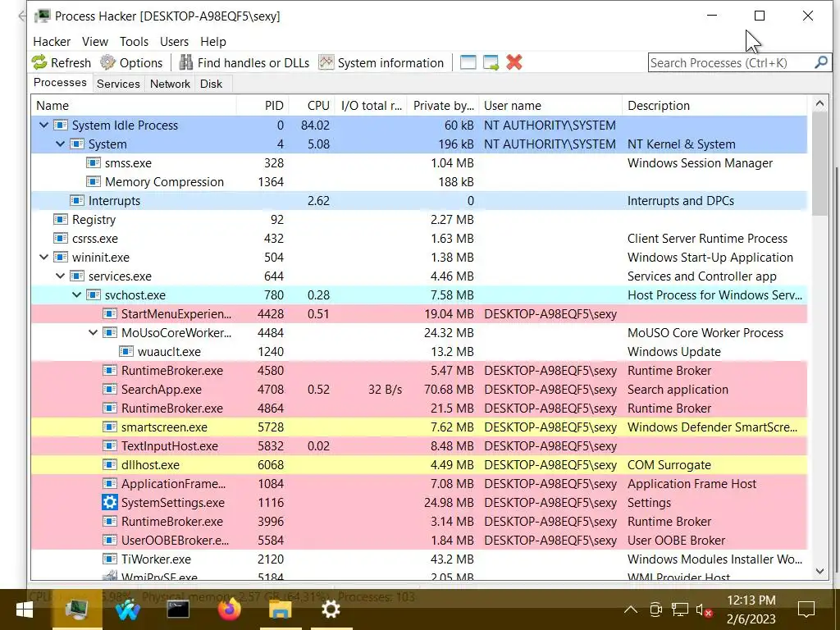Screen dimensions: 840x630
Task: Open File Explorer from the taskbar
Action: pos(280,609)
